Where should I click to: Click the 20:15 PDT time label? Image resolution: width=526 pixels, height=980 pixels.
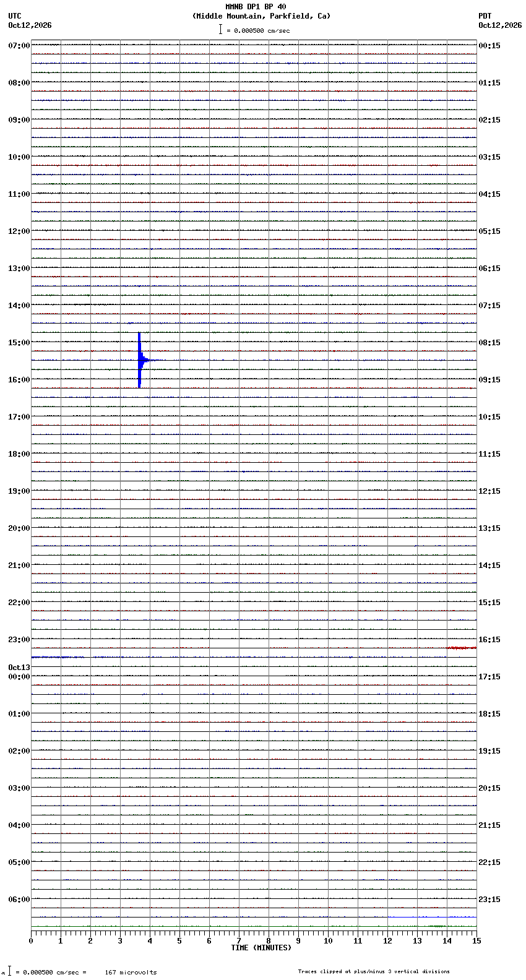489,788
